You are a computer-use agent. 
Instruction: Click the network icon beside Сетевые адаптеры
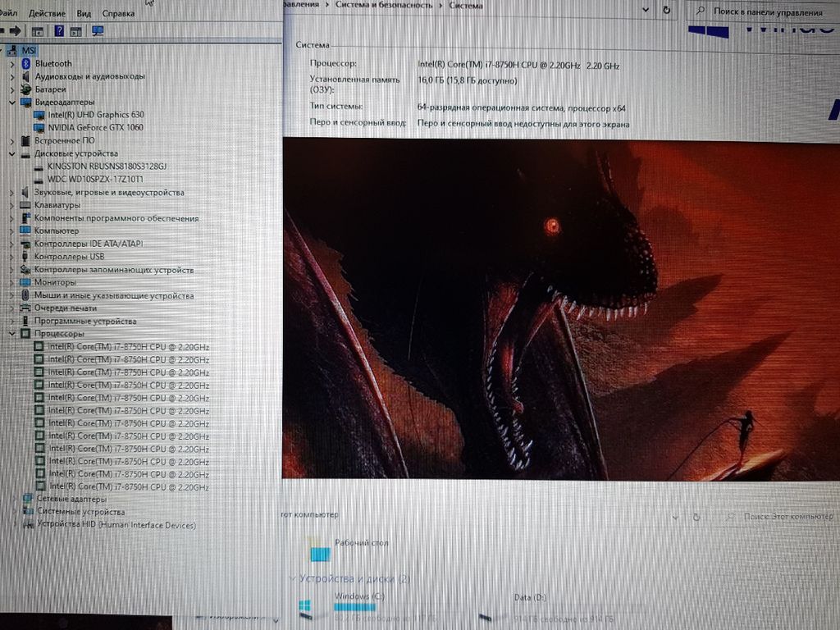pos(28,500)
